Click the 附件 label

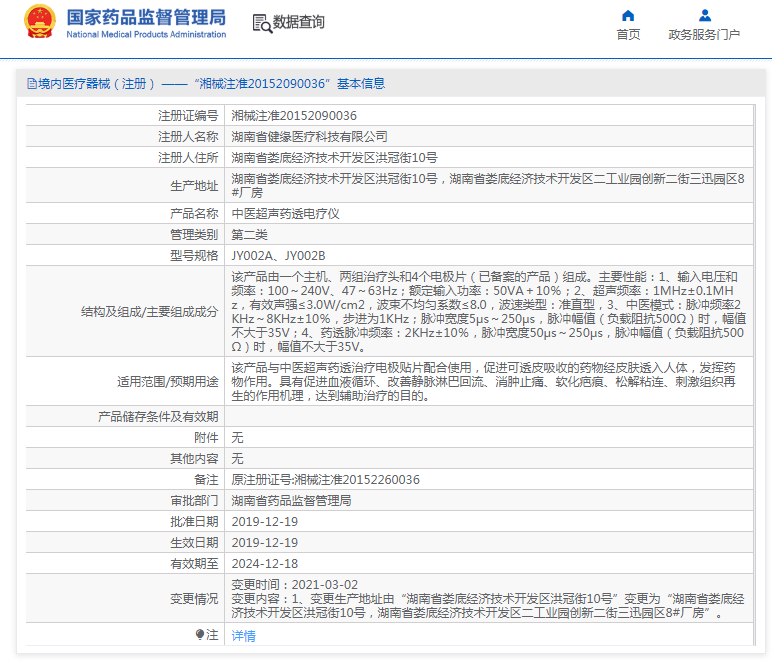(x=206, y=438)
